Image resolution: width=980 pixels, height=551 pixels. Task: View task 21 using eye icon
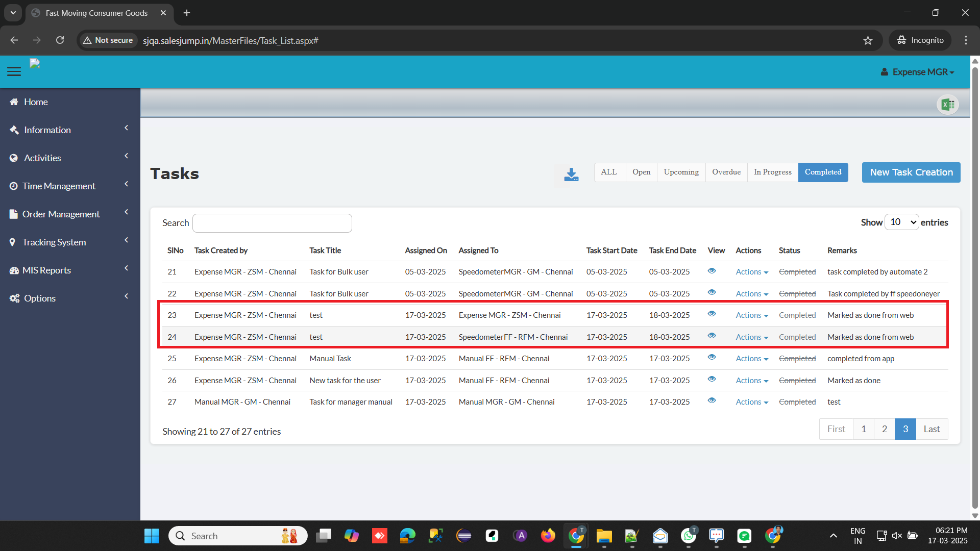point(712,271)
